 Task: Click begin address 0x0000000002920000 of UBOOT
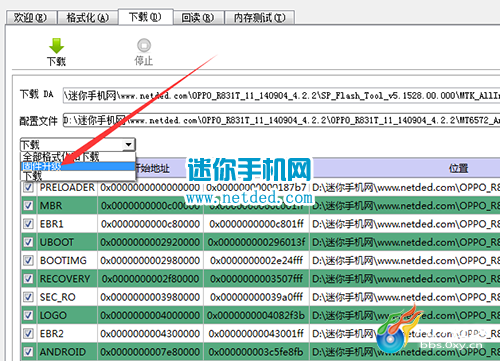[150, 242]
